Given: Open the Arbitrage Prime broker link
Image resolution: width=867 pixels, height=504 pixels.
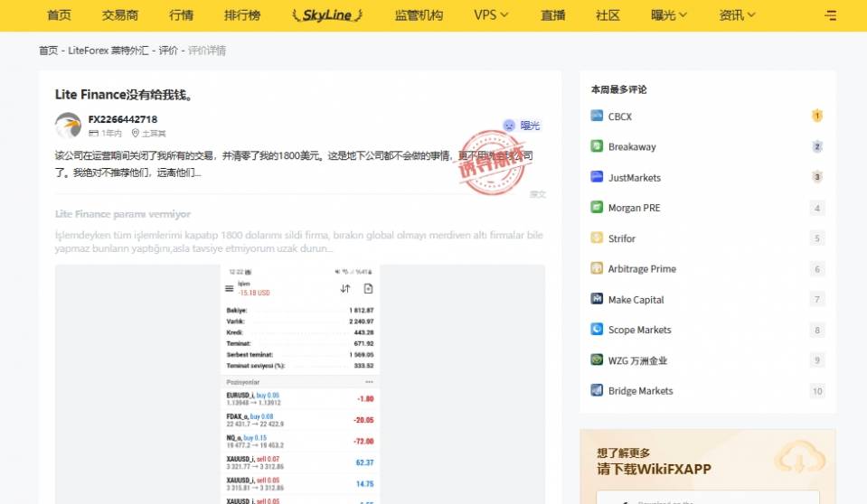Looking at the screenshot, I should click(642, 268).
